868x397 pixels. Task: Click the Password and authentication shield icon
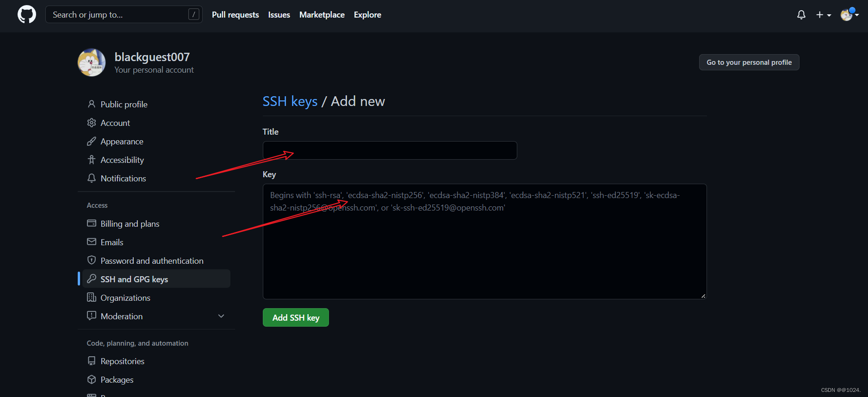point(92,261)
